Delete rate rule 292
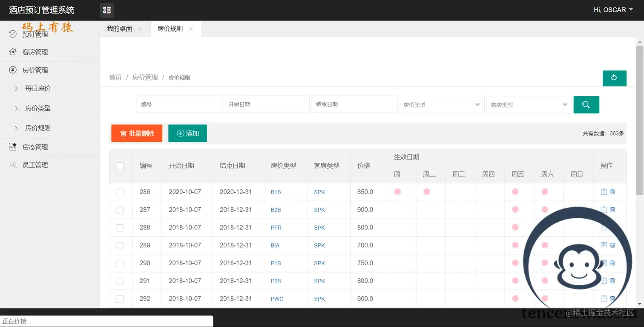This screenshot has height=327, width=644. pyautogui.click(x=612, y=298)
